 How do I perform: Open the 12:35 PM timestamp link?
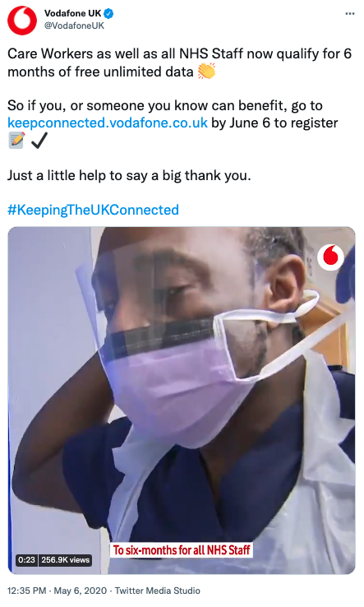pos(26,591)
